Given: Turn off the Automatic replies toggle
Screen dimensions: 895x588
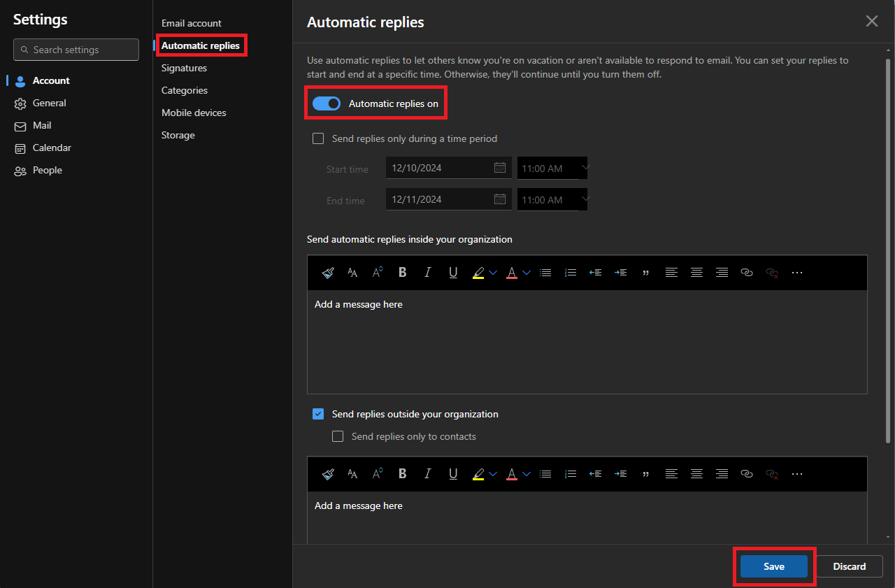Looking at the screenshot, I should (327, 103).
